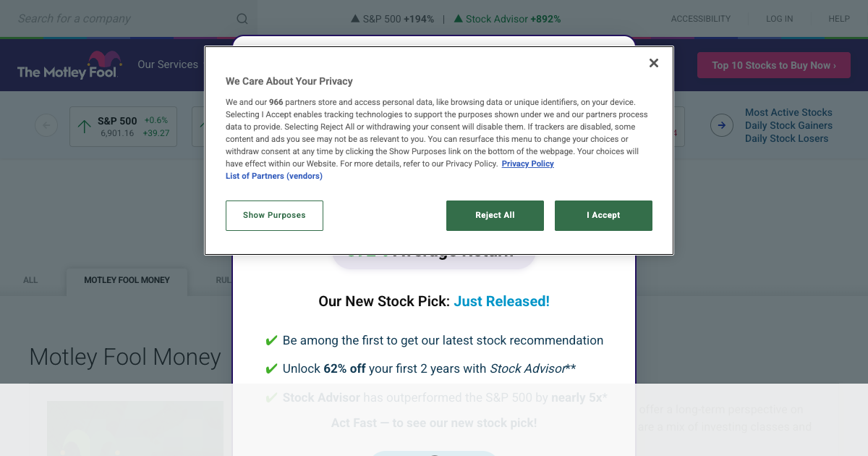Click the LOG IN menu item
The image size is (868, 456).
pyautogui.click(x=779, y=18)
